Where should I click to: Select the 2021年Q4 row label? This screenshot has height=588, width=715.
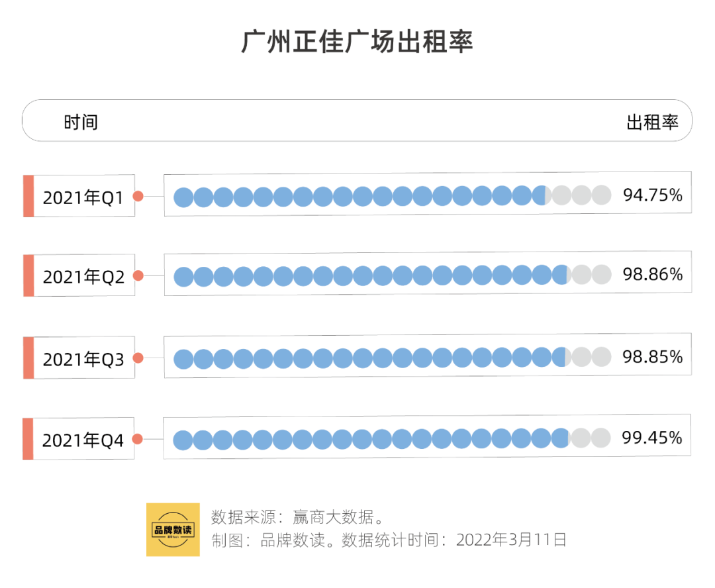[x=83, y=440]
